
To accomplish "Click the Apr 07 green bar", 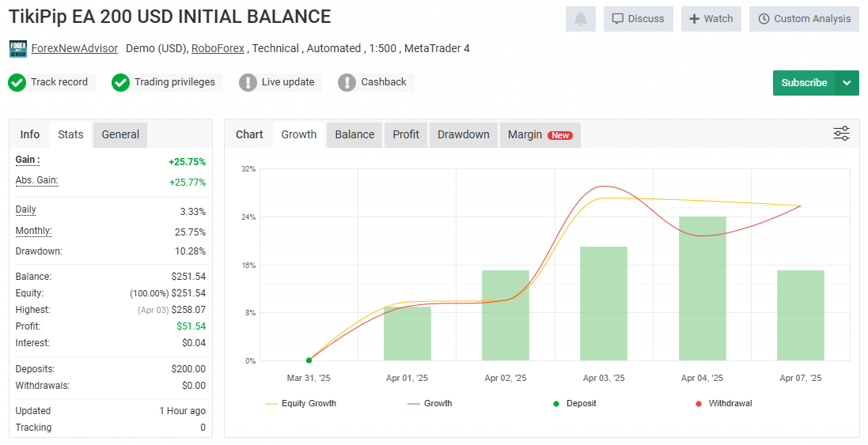I will coord(801,315).
